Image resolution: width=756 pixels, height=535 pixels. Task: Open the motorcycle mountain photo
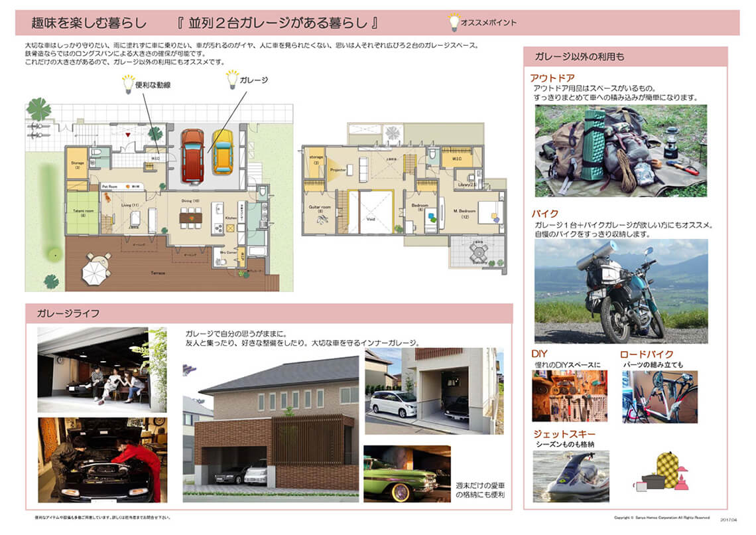[621, 291]
